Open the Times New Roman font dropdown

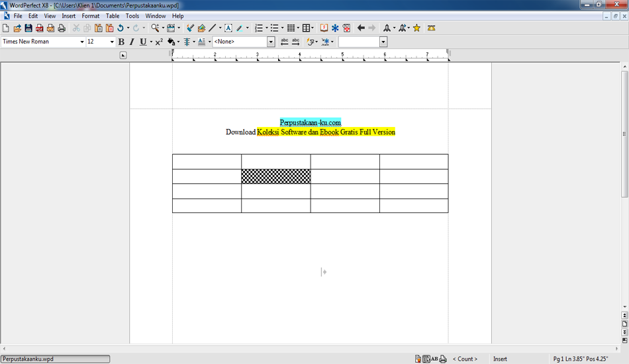click(82, 42)
